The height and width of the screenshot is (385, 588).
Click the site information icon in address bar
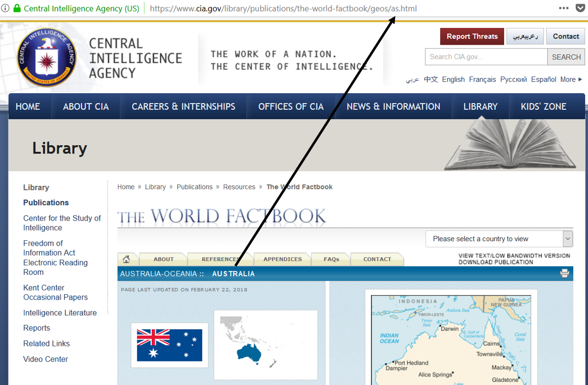(5, 8)
